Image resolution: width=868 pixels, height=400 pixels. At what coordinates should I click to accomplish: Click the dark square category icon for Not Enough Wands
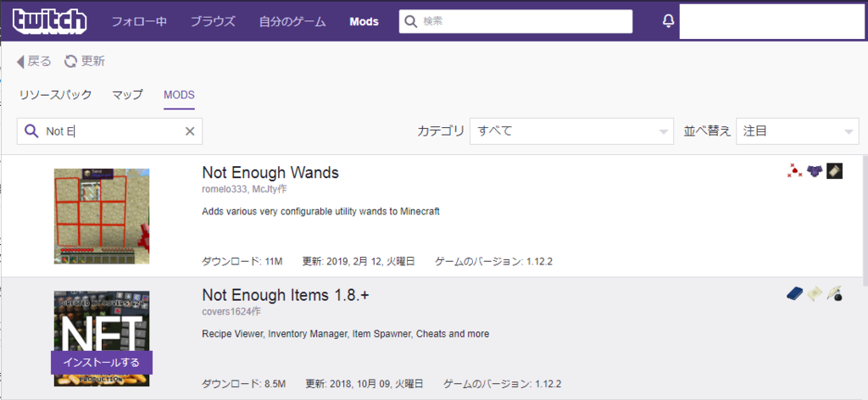(834, 171)
